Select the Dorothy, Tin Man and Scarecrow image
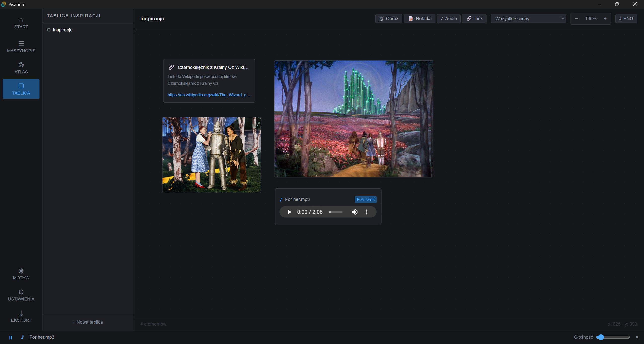The height and width of the screenshot is (344, 644). (212, 155)
